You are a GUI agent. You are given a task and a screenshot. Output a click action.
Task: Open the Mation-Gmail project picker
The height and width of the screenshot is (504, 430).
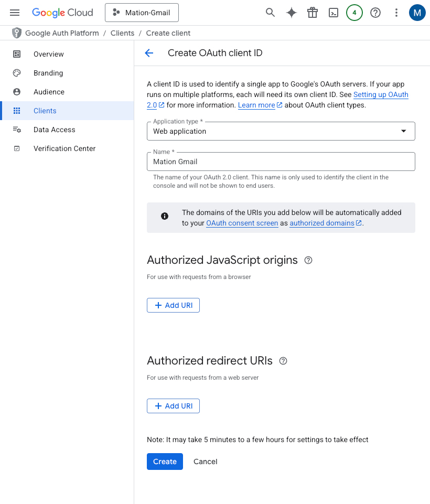(142, 13)
